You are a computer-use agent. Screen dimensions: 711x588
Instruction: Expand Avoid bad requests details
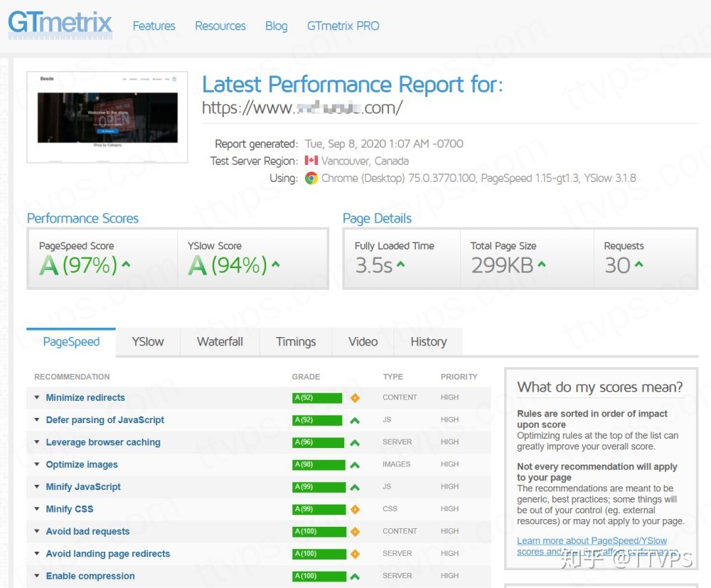coord(87,531)
